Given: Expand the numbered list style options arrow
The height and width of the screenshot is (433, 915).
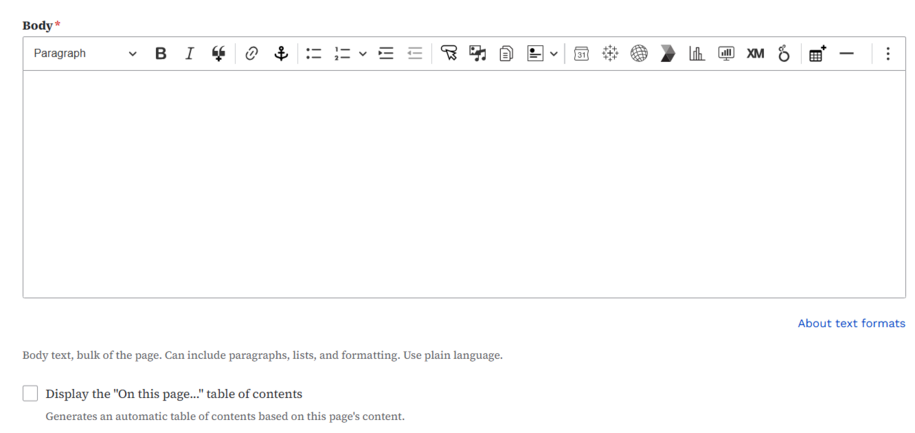Looking at the screenshot, I should [x=362, y=54].
